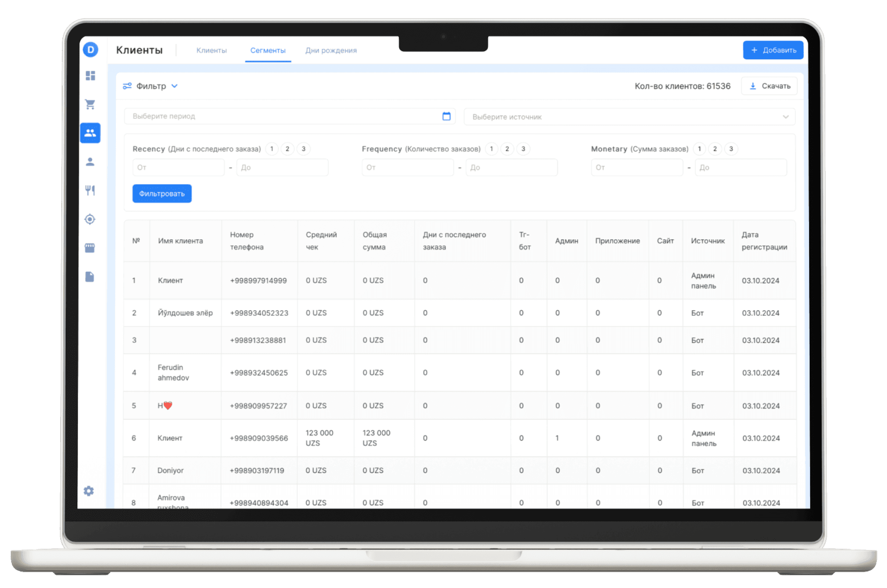Open the shopping cart orders icon

90,104
